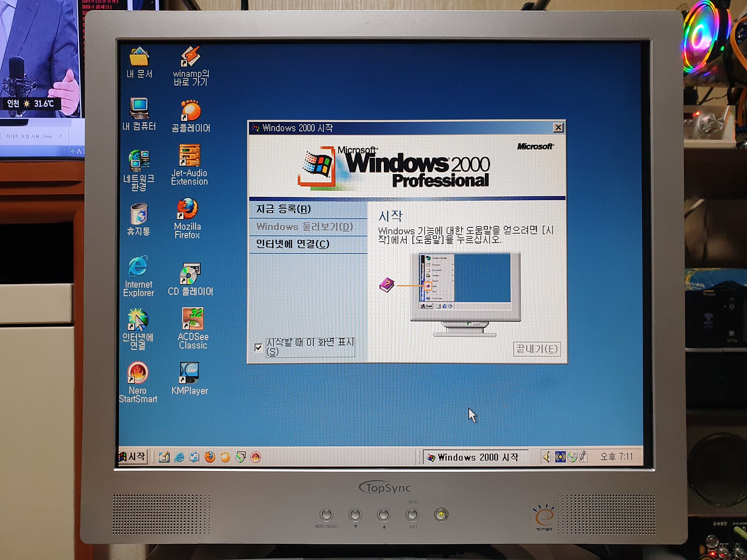Open 인터넷에 연결 desktop shortcut
Image resolution: width=747 pixels, height=560 pixels.
138,329
